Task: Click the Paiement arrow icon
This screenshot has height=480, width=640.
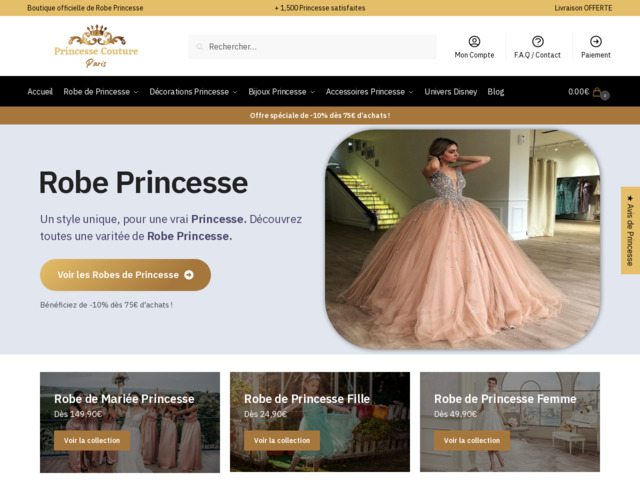Action: click(x=596, y=41)
